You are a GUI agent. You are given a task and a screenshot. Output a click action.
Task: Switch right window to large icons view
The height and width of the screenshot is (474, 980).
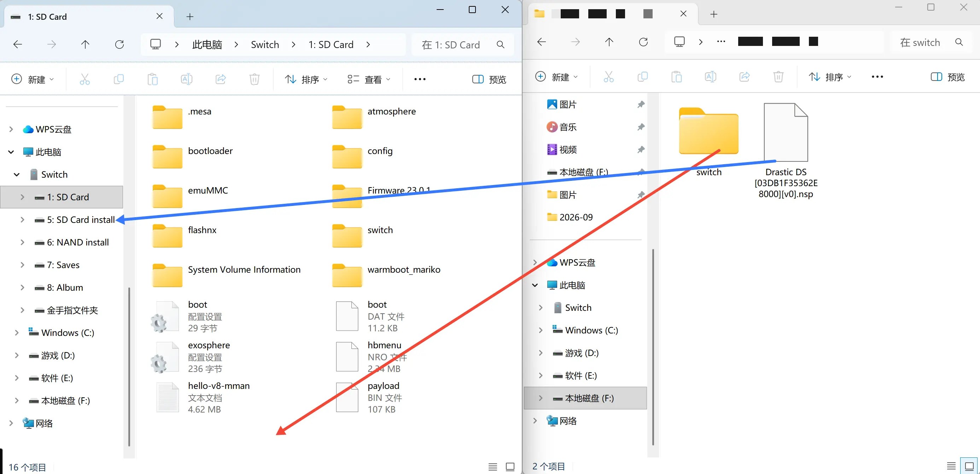pos(969,466)
